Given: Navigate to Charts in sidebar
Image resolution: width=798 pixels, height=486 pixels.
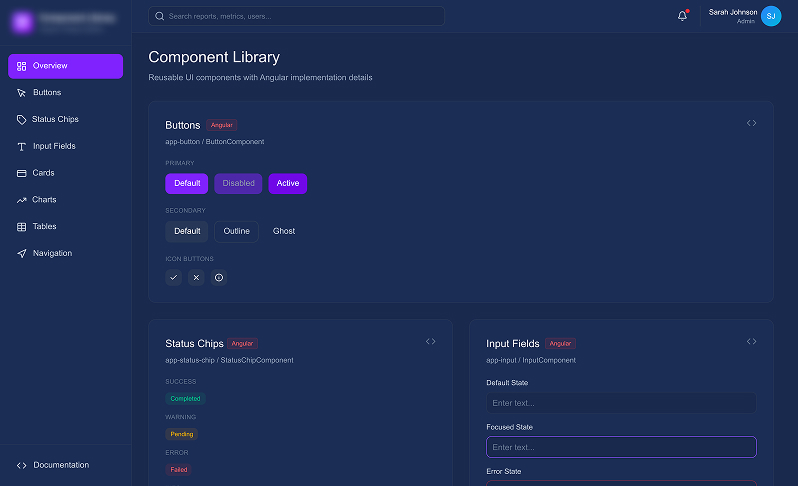Looking at the screenshot, I should pyautogui.click(x=44, y=200).
